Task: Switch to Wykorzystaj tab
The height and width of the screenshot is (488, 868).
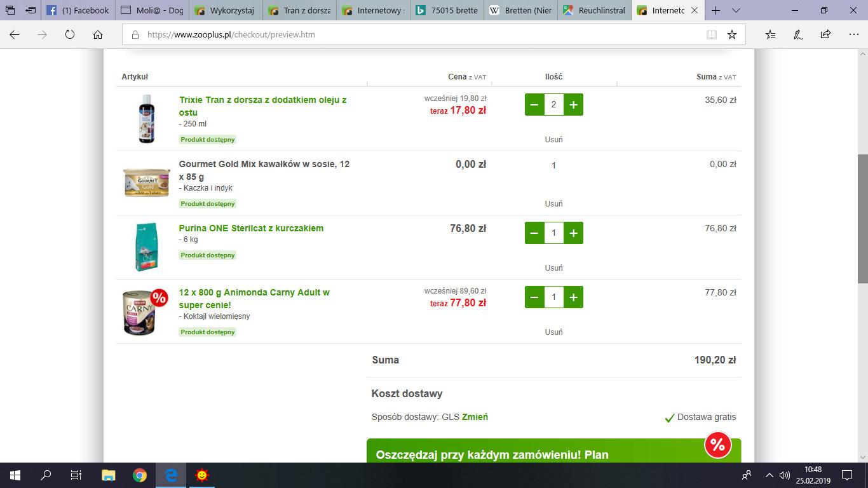Action: point(226,10)
